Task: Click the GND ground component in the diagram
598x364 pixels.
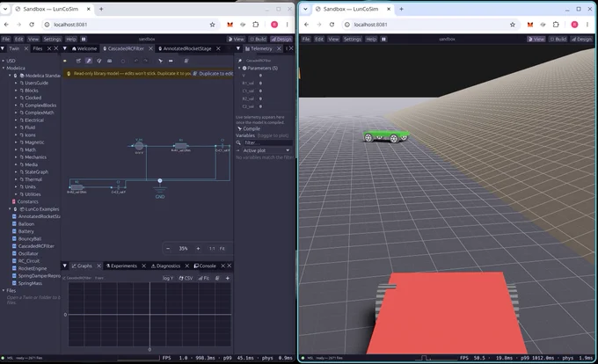Action: point(160,189)
